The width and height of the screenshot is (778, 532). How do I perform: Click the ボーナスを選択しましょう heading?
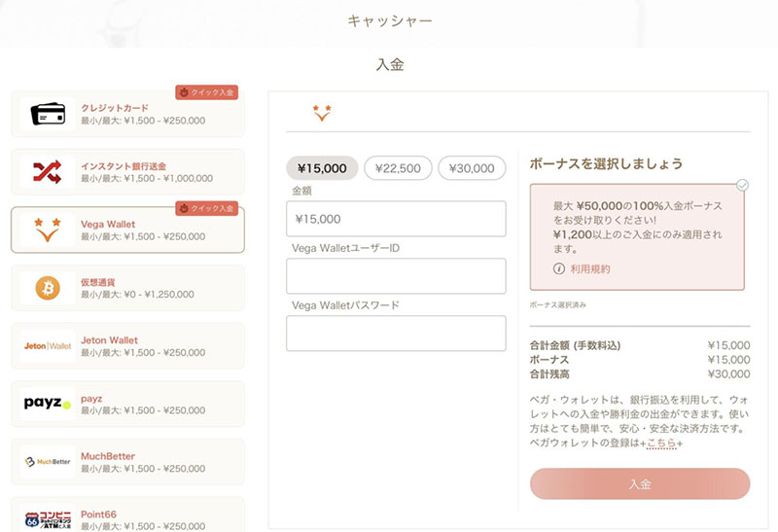click(606, 163)
